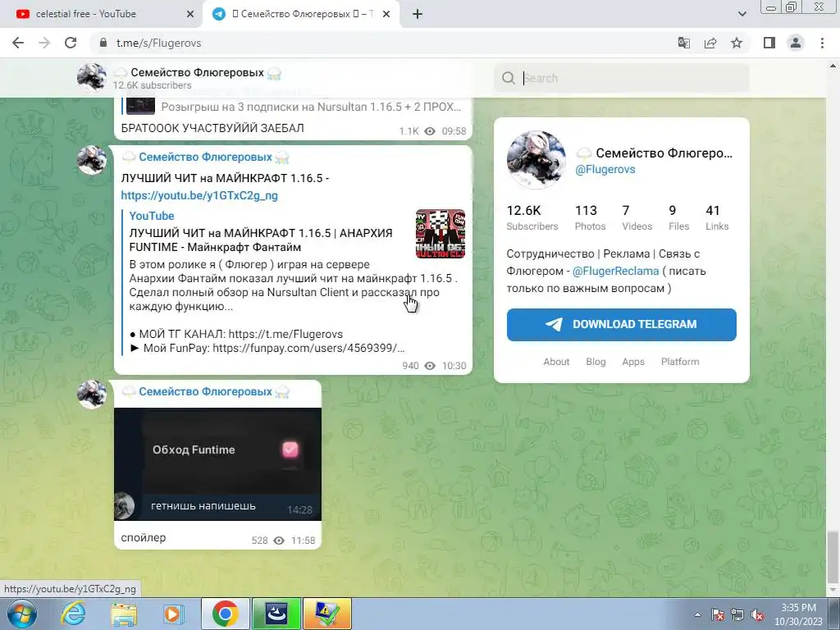Open the browser side panel

click(769, 43)
